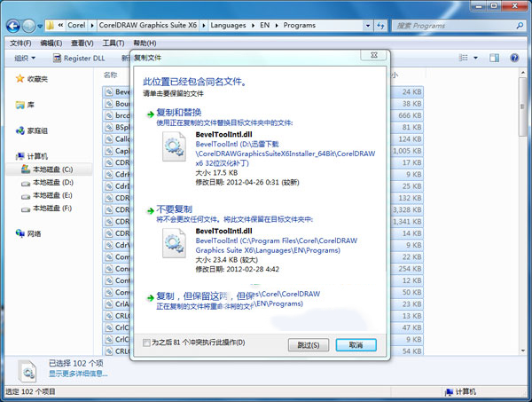Click the Back navigation arrow
The width and height of the screenshot is (532, 402).
point(13,26)
